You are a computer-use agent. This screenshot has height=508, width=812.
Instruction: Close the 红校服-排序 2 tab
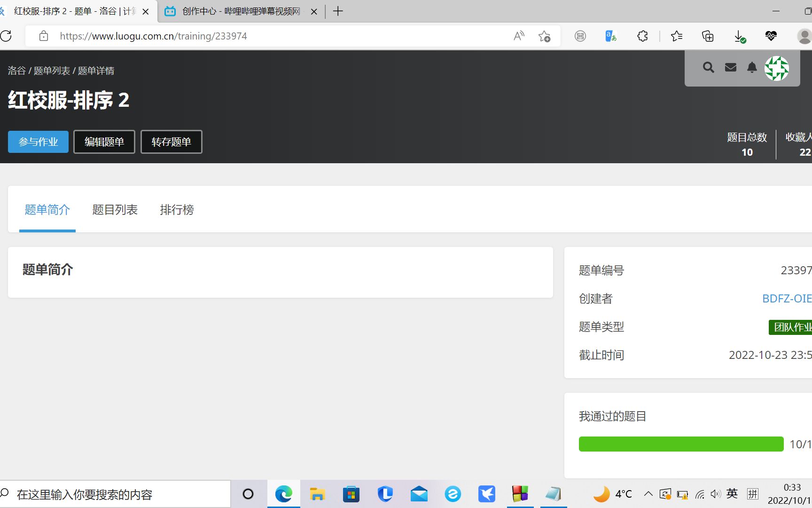146,12
